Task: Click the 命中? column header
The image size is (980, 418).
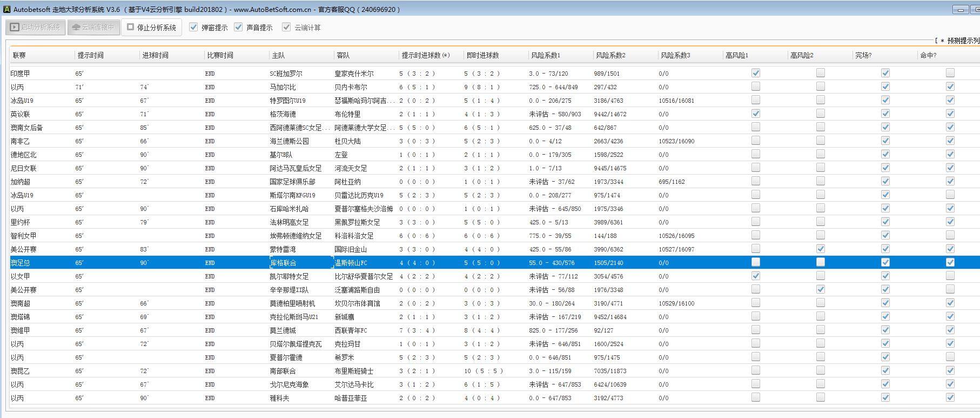Action: [x=928, y=55]
